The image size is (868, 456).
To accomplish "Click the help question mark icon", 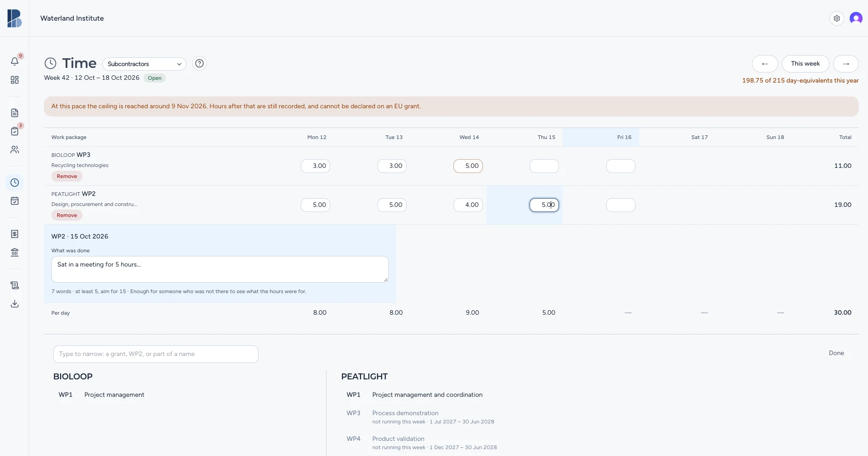I will click(199, 63).
